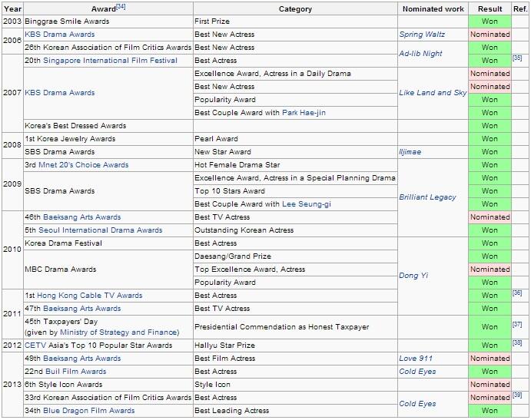Viewport: 531px width, 420px height.
Task: Select the Binggrae Smile Awards cell
Action: pyautogui.click(x=108, y=21)
